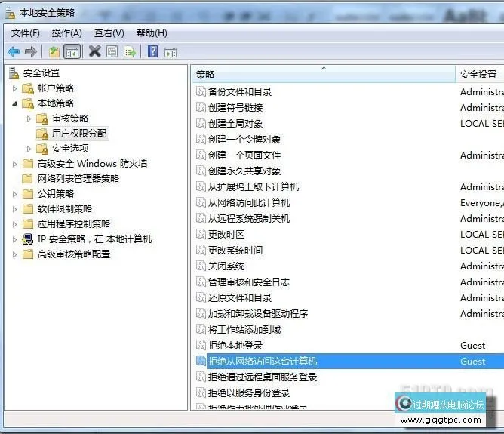Click the policy icon beside 创建符号链接
Screen dimensions: 504x434
pos(201,107)
